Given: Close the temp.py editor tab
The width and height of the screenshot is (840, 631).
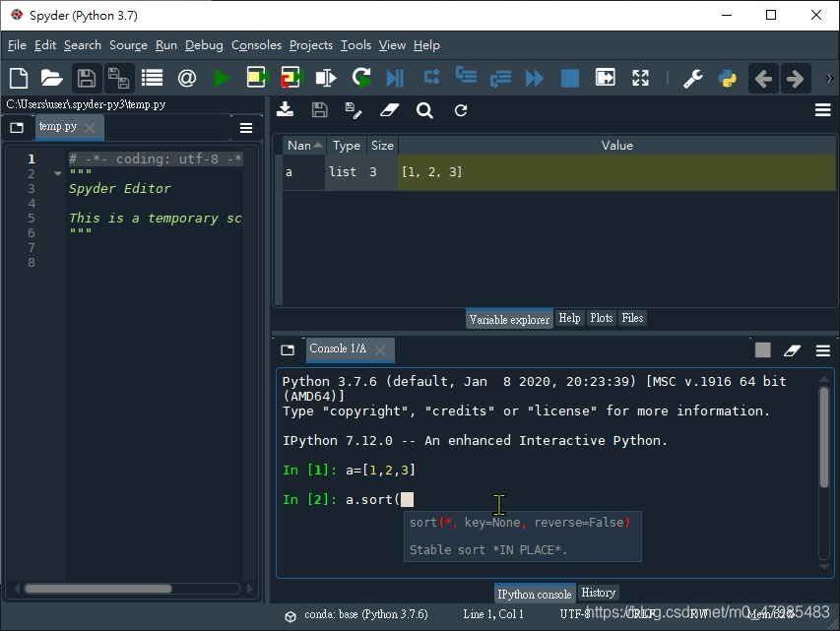Looking at the screenshot, I should coord(90,127).
